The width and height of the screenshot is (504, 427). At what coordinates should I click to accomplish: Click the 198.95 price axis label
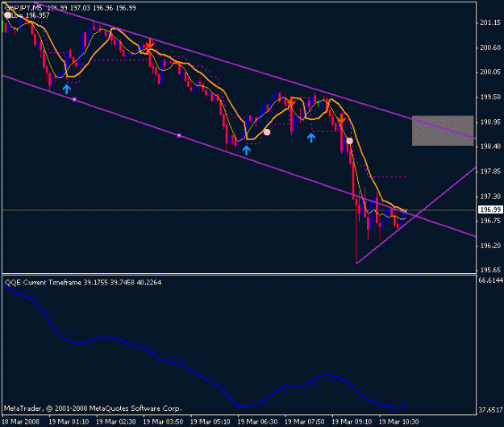(490, 122)
